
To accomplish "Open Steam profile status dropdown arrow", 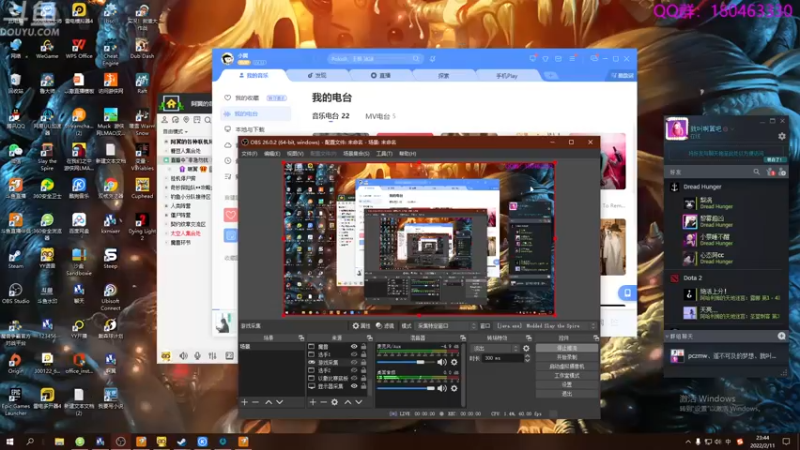I will [732, 129].
